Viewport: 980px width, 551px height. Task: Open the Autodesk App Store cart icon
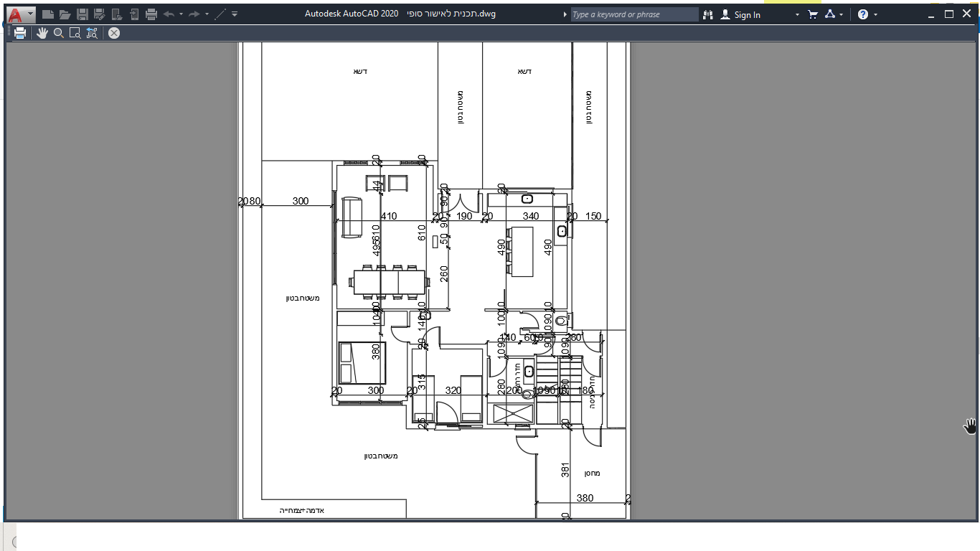coord(813,14)
